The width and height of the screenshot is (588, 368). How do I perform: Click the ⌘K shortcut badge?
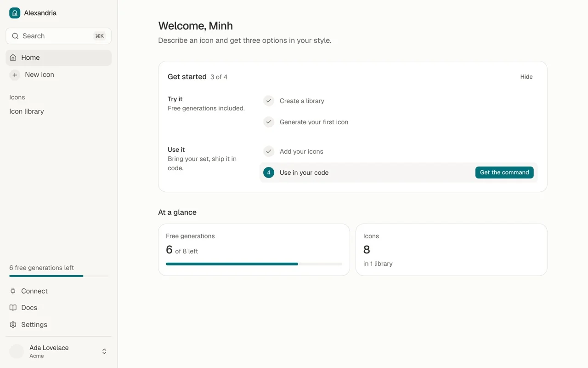click(x=100, y=36)
